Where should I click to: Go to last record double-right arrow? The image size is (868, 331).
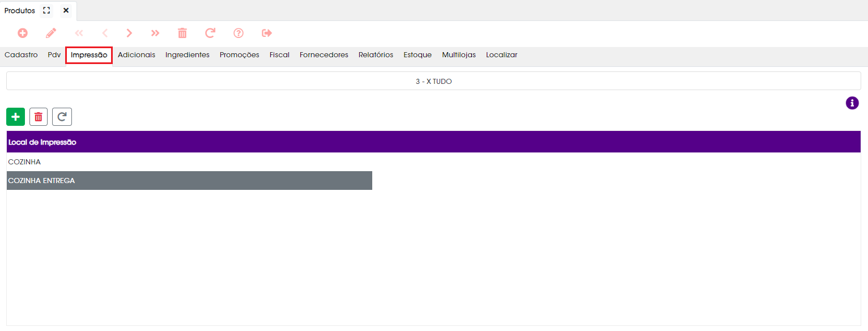point(155,33)
